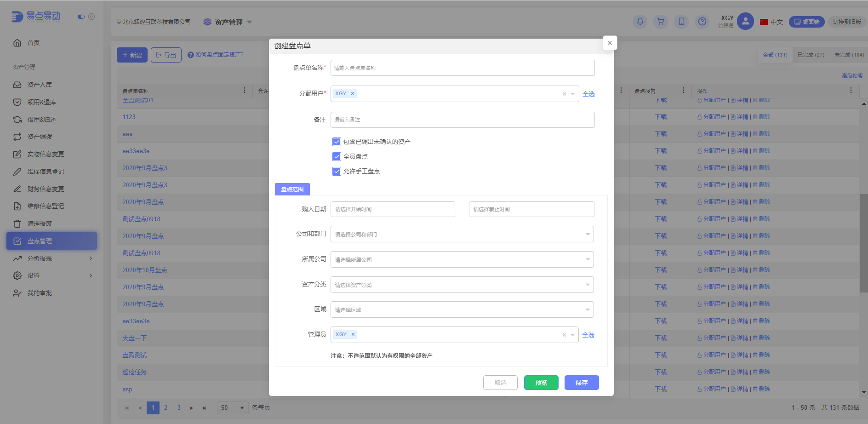Click 全选 next to 分配用户
868x424 pixels.
[588, 93]
